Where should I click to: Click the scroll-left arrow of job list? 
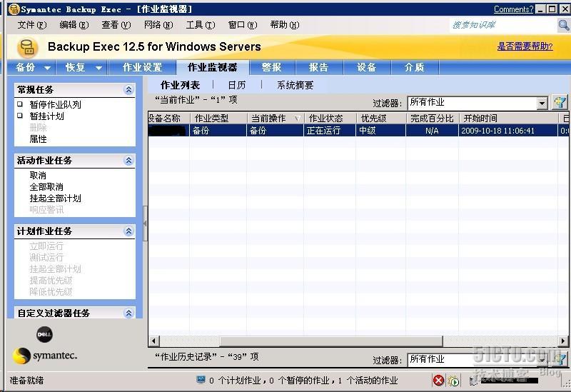click(153, 341)
